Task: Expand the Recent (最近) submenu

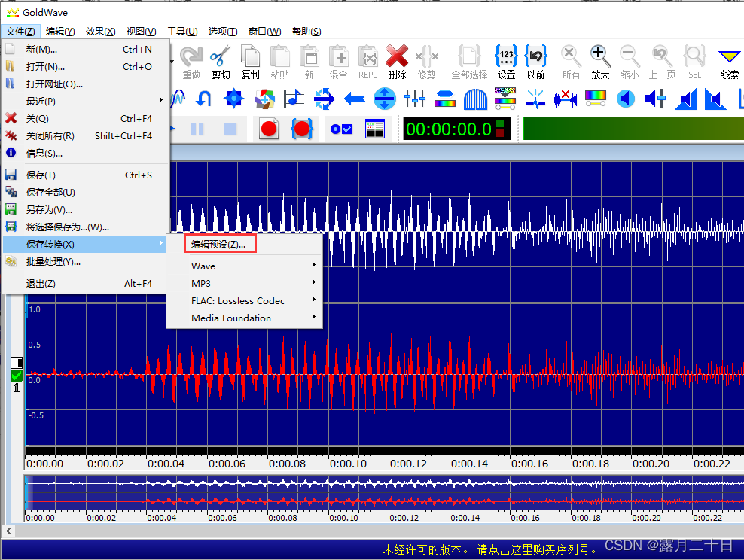Action: [86, 102]
